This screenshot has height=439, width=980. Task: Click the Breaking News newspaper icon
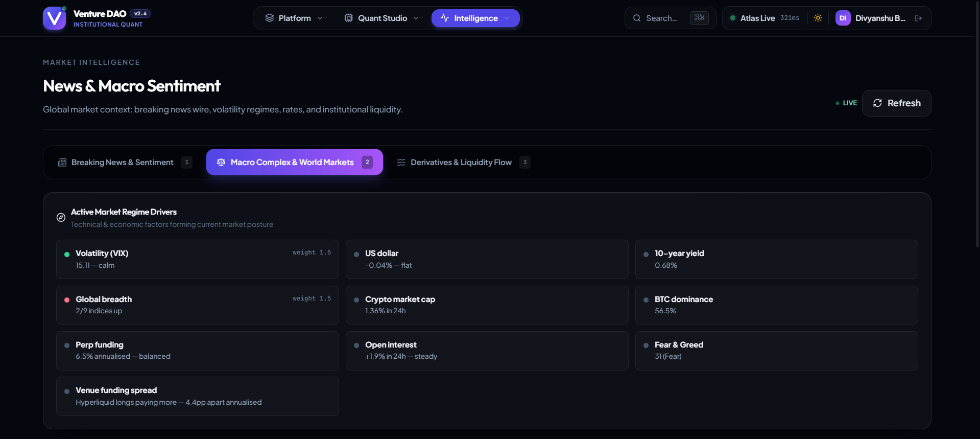[x=62, y=163]
